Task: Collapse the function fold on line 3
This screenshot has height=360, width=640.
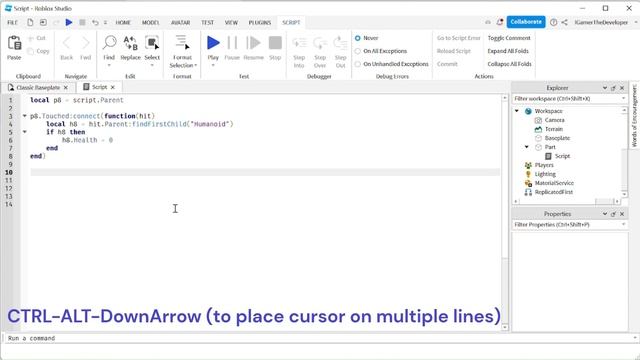Action: pos(24,116)
